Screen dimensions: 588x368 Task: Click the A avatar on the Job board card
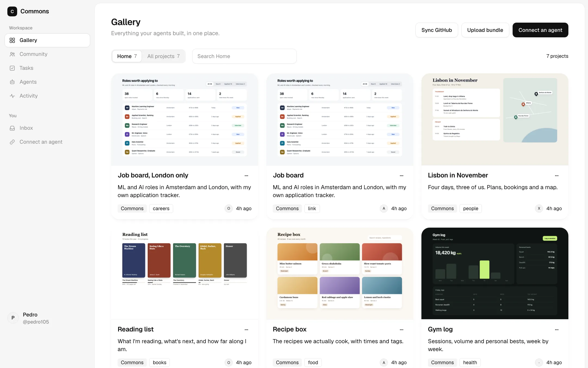click(384, 209)
